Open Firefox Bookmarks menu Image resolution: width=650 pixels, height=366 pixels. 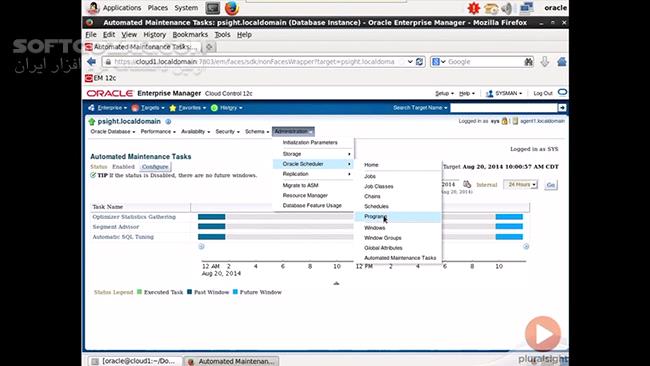point(190,35)
